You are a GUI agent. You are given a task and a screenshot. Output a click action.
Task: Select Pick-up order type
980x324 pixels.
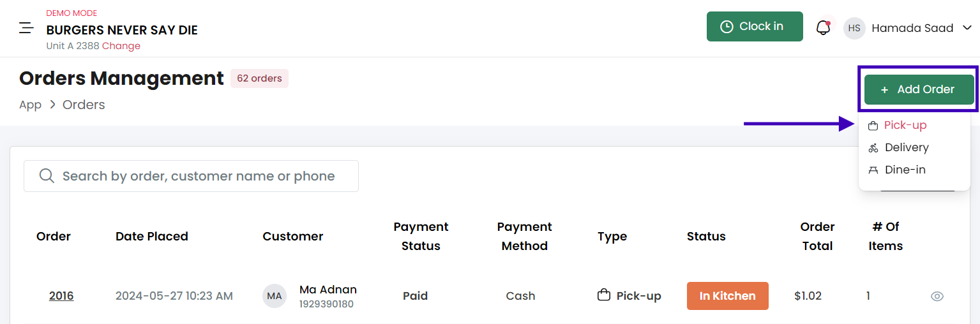[905, 125]
